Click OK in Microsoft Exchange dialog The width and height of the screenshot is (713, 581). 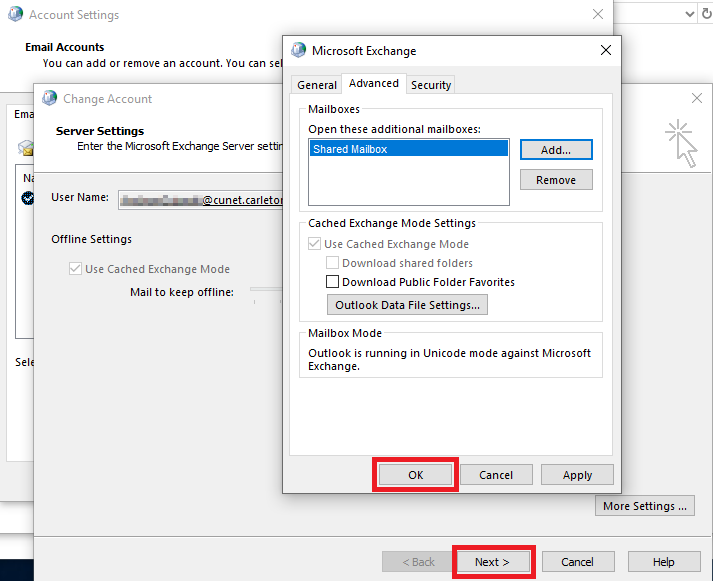[415, 475]
